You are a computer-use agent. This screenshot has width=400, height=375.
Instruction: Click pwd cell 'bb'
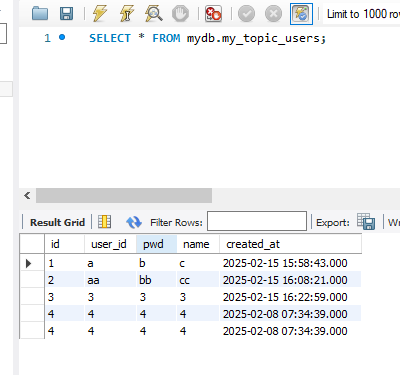click(156, 280)
